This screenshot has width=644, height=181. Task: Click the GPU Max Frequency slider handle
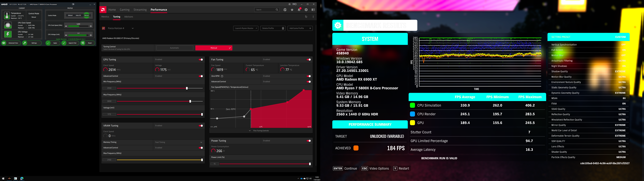coord(190,101)
